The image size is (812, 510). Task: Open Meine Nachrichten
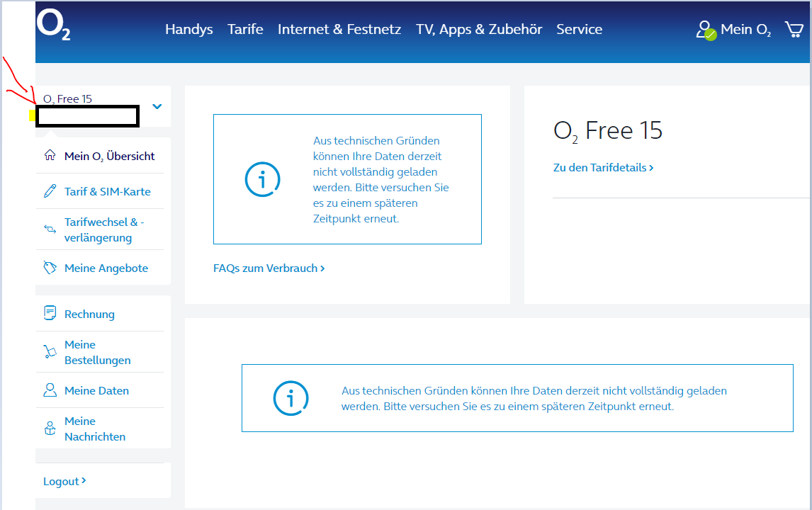[x=95, y=429]
